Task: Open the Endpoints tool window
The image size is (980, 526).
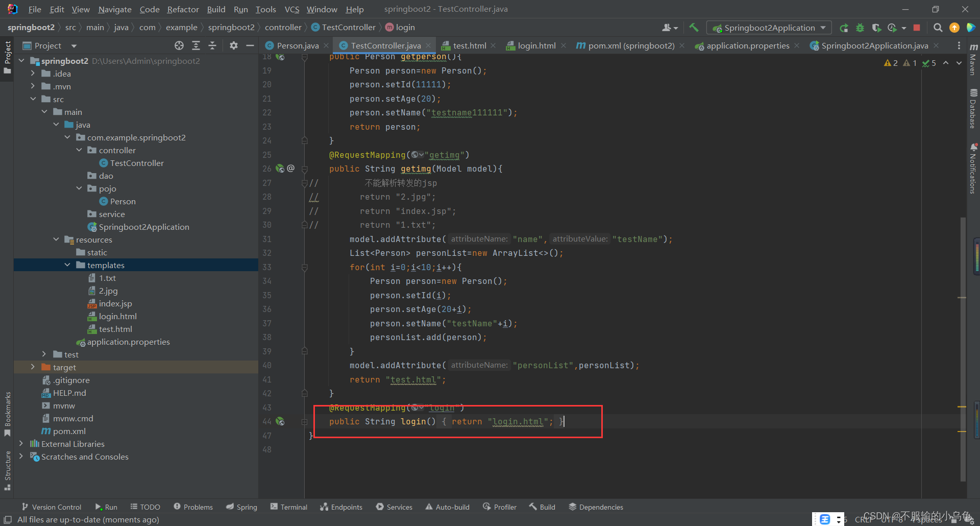Action: click(341, 507)
